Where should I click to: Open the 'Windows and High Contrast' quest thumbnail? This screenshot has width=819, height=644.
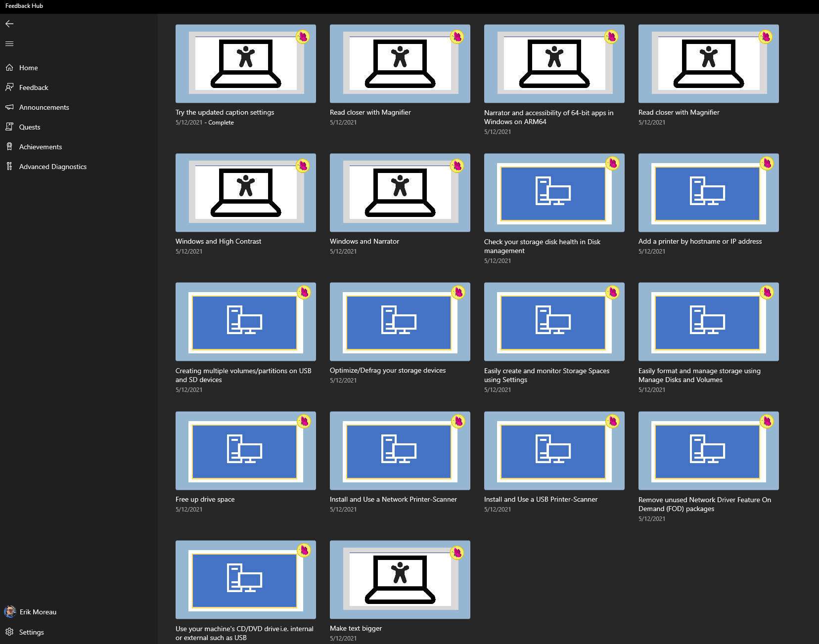click(x=246, y=193)
